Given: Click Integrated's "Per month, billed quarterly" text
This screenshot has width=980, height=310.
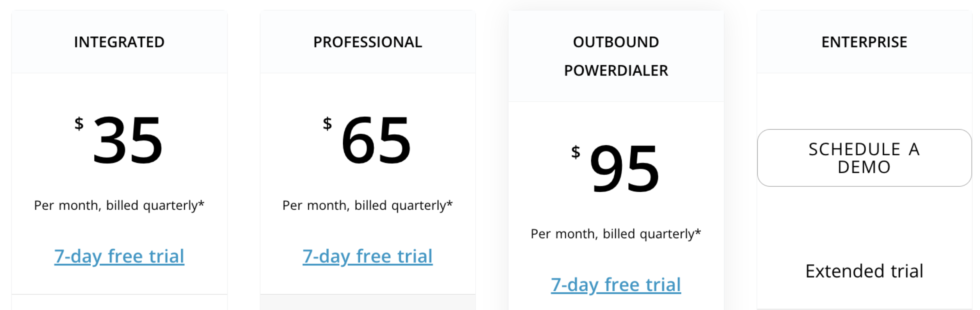Looking at the screenshot, I should 119,205.
